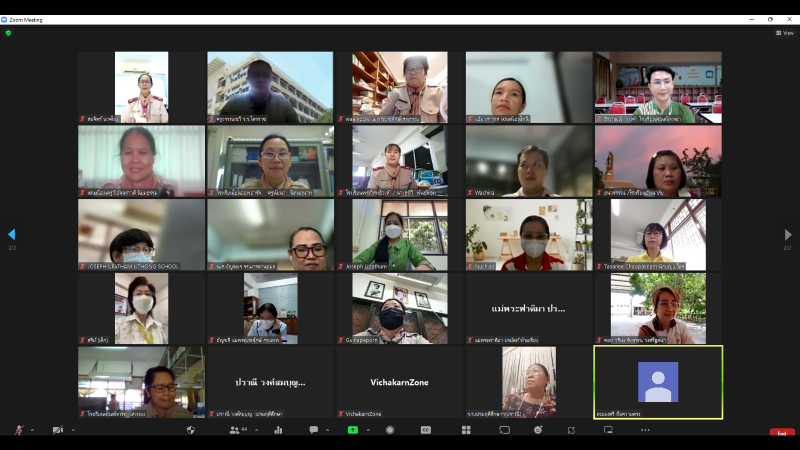This screenshot has width=800, height=450.
Task: Expand the video options arrow
Action: tap(73, 430)
